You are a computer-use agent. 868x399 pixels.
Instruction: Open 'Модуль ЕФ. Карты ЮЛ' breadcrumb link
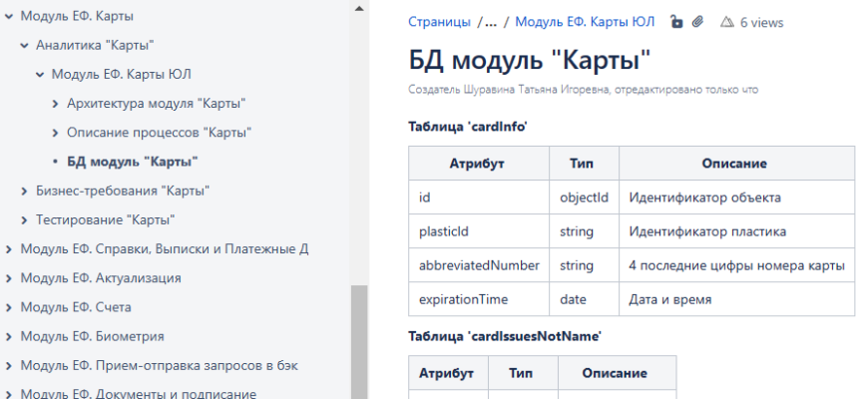(x=585, y=21)
